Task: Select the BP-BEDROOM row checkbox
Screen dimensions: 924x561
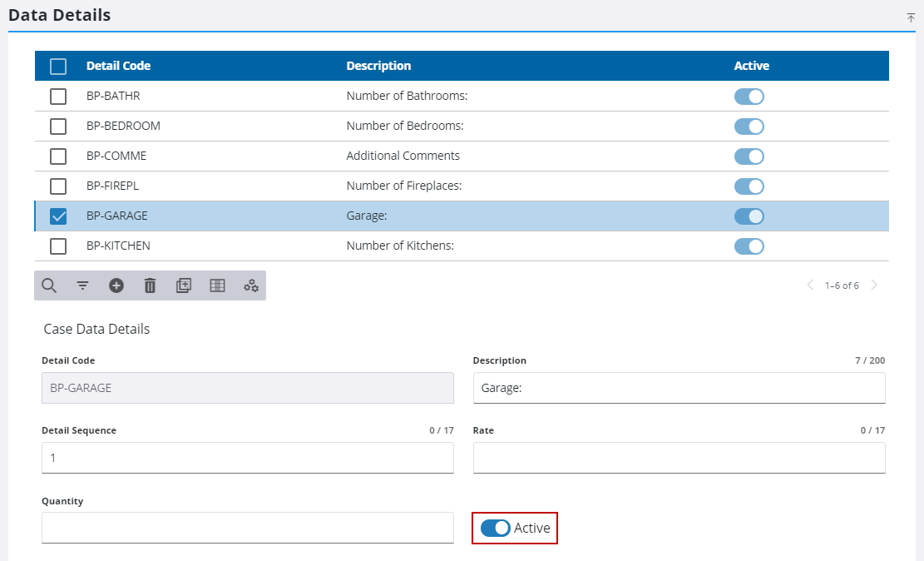Action: point(58,127)
